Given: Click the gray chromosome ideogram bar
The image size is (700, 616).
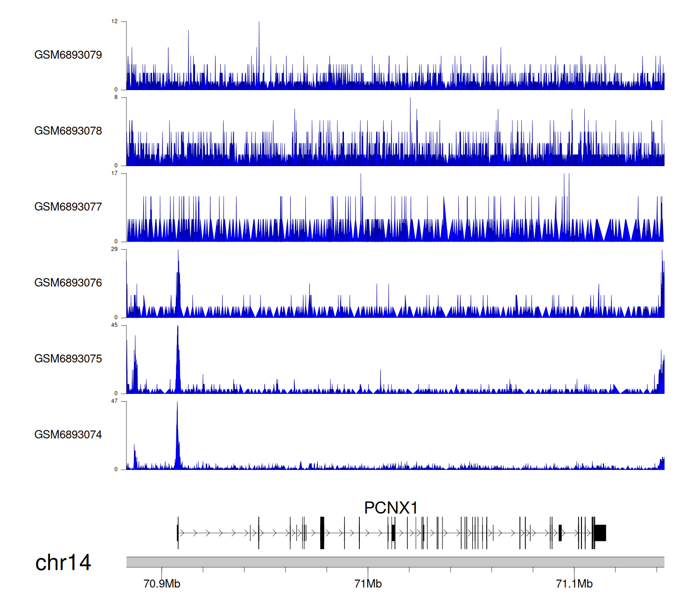Looking at the screenshot, I should 395,562.
